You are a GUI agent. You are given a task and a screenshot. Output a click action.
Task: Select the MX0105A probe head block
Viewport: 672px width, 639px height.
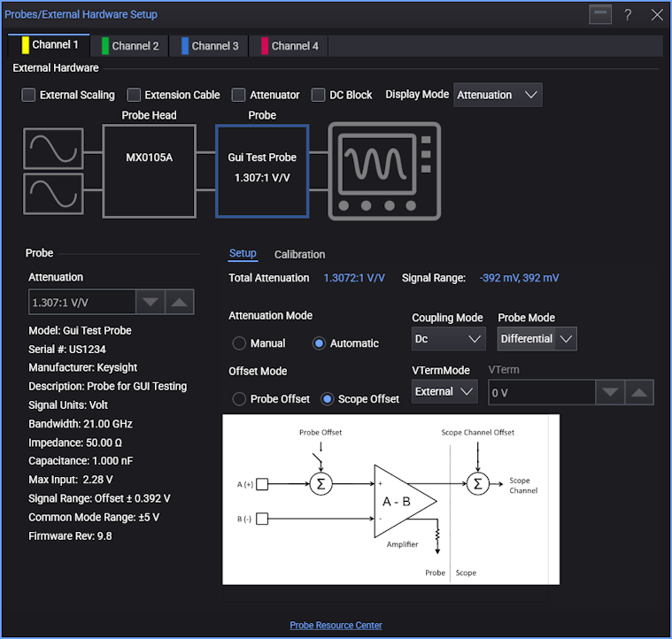pyautogui.click(x=149, y=171)
